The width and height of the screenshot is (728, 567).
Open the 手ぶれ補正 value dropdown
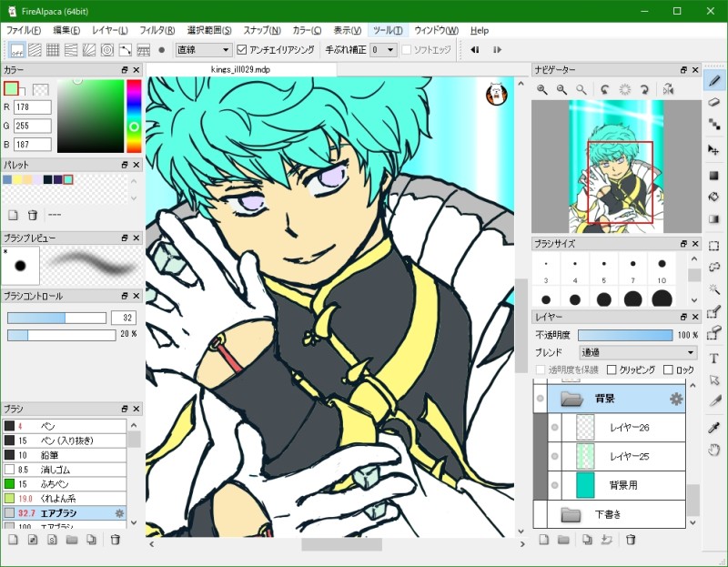(383, 50)
